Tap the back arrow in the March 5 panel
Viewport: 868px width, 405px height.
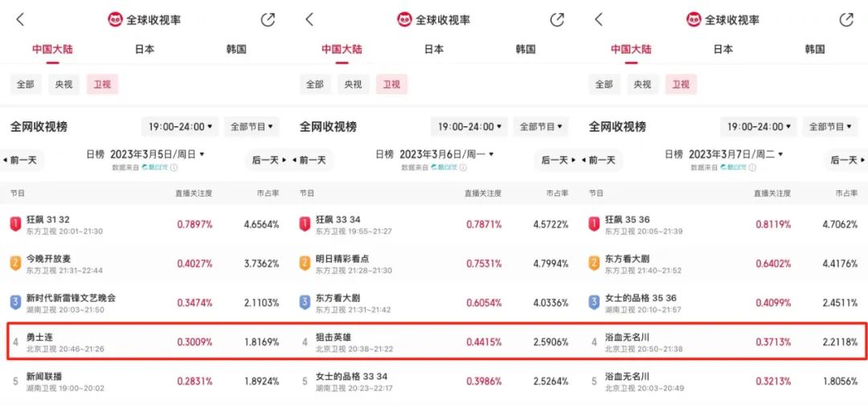click(20, 20)
